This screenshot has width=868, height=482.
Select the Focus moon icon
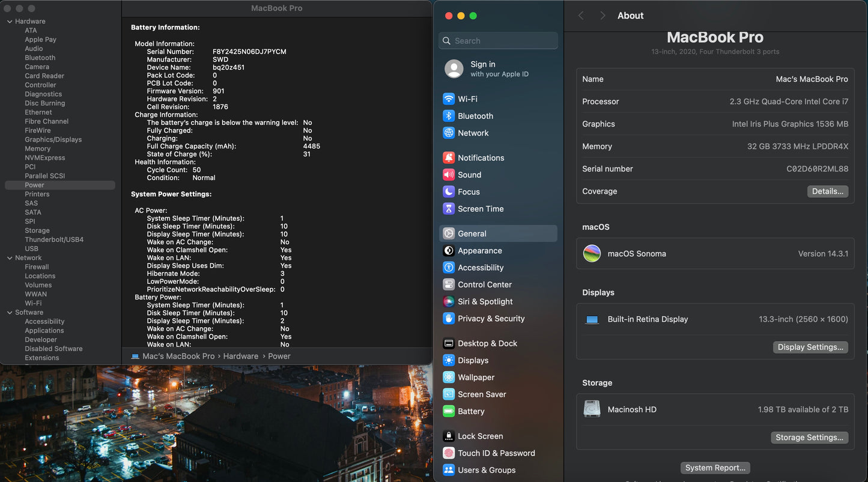[448, 192]
